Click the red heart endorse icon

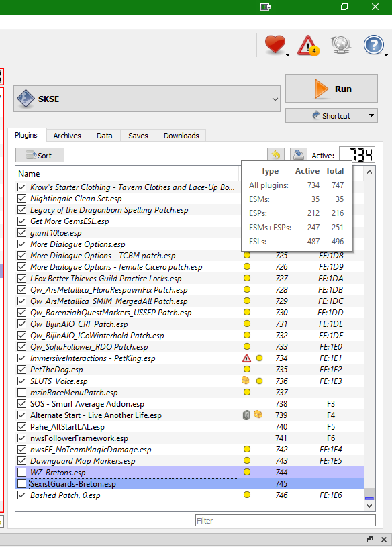(275, 44)
